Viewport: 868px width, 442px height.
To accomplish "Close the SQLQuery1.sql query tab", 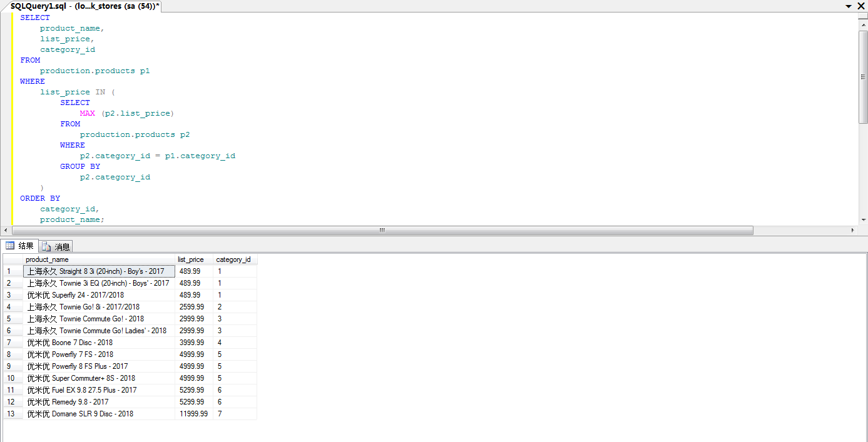I will (x=862, y=6).
